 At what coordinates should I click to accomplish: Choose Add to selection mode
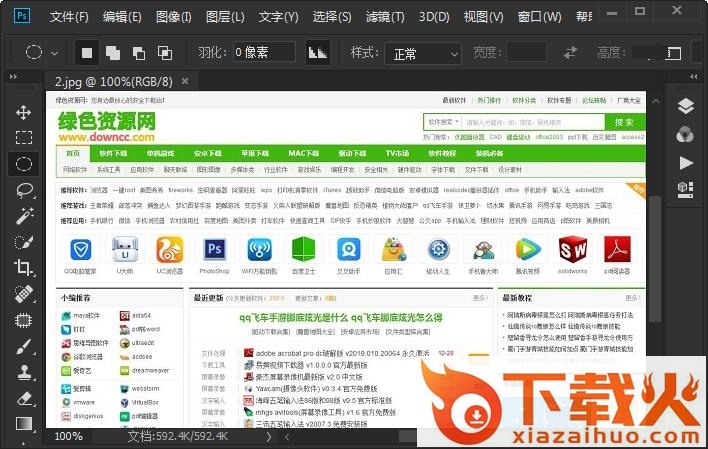[x=113, y=53]
